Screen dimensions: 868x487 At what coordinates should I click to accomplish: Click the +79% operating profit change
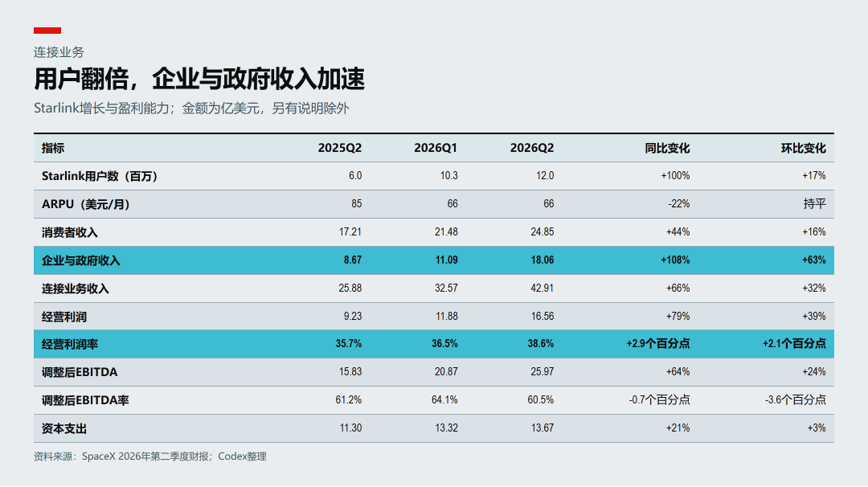tap(678, 317)
